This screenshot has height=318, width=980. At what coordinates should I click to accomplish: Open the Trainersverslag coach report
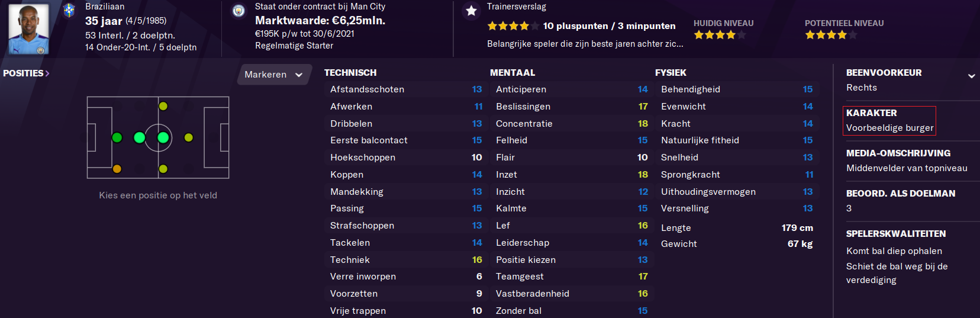(x=517, y=7)
